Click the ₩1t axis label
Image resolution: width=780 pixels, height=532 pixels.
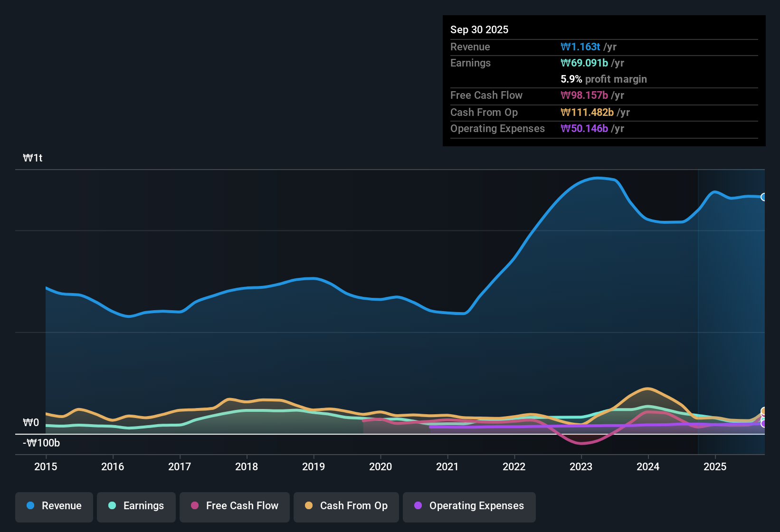point(32,158)
